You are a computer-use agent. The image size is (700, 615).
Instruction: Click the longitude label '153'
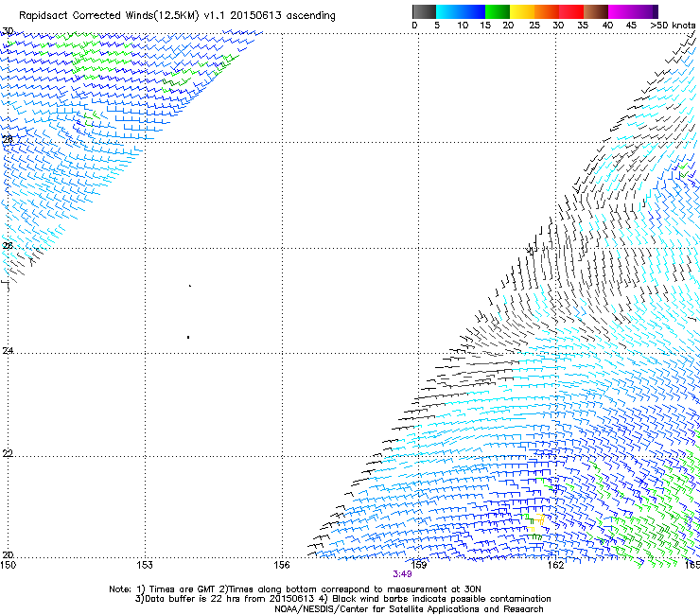(x=145, y=565)
